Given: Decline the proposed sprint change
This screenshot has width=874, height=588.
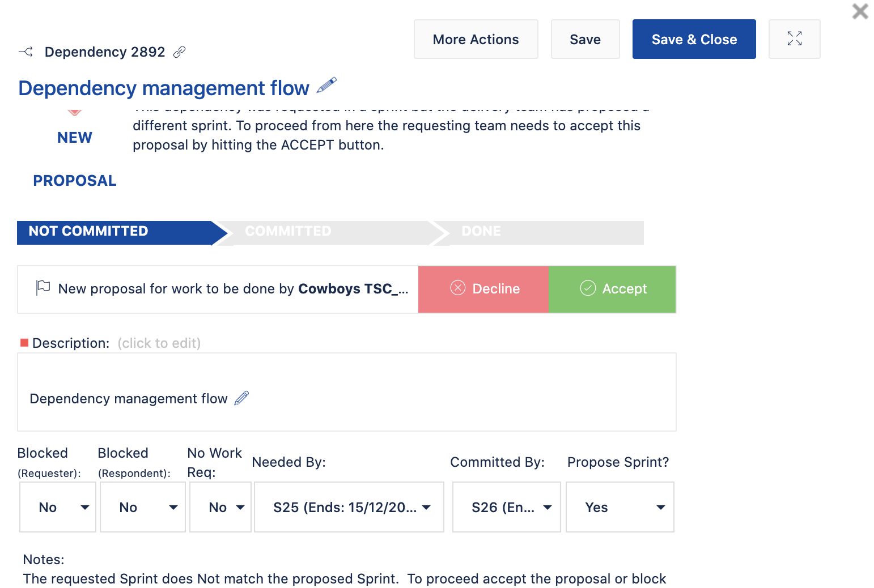Looking at the screenshot, I should pos(483,289).
